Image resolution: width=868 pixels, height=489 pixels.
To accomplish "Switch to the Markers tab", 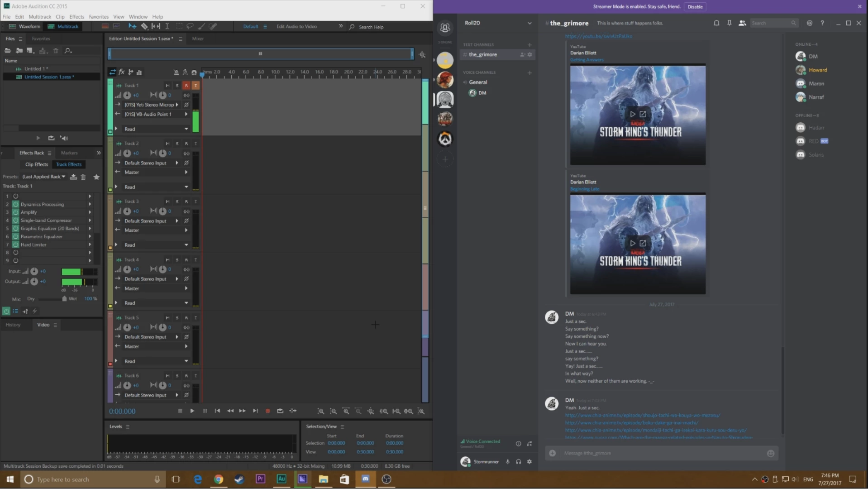I will pos(69,153).
